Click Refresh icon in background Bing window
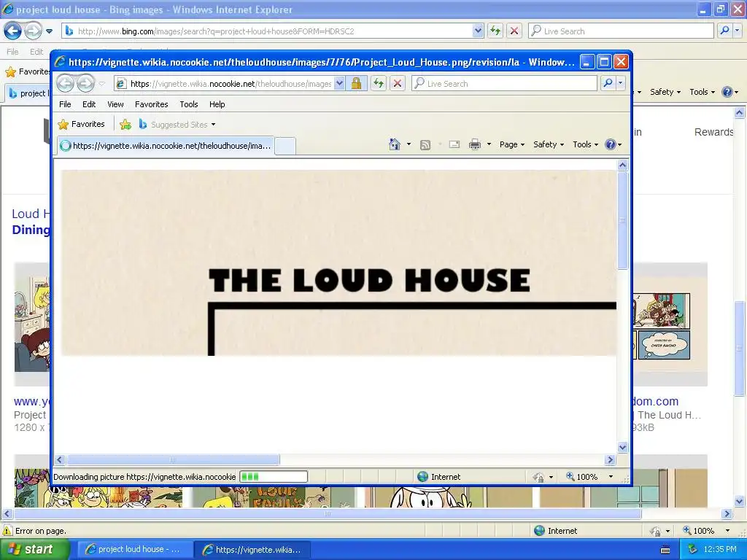 [495, 31]
